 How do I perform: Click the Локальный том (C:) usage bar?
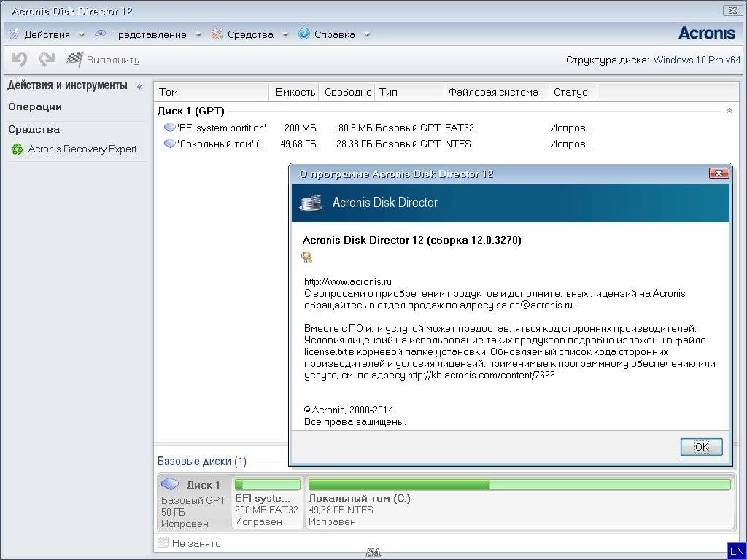pos(519,485)
